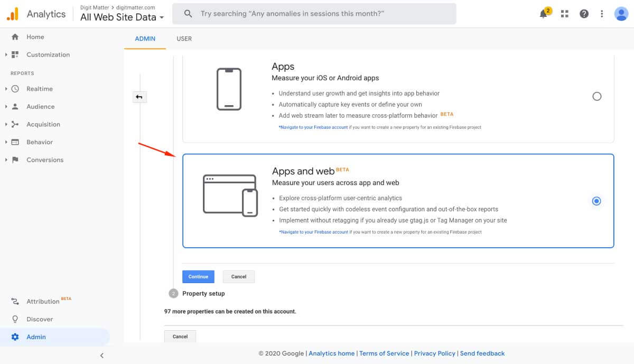Switch to the USER tab
Image resolution: width=634 pixels, height=364 pixels.
click(x=184, y=38)
